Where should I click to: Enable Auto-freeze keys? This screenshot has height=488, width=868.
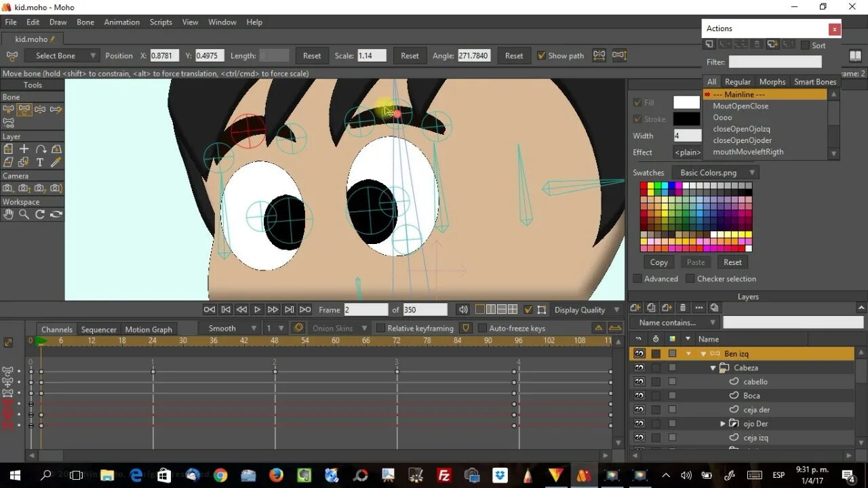pos(482,328)
